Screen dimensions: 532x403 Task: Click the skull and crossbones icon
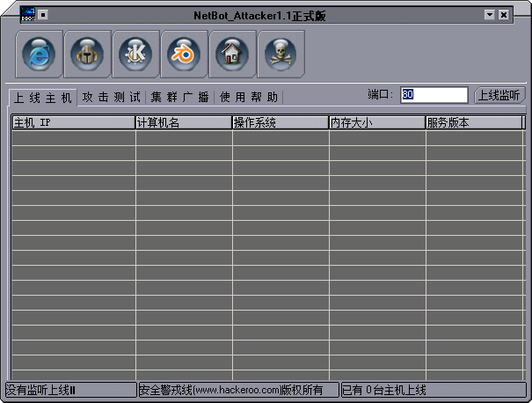[281, 53]
